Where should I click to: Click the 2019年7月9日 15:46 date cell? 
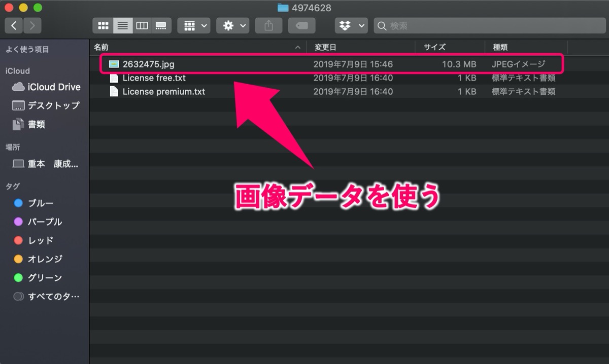[x=353, y=64]
